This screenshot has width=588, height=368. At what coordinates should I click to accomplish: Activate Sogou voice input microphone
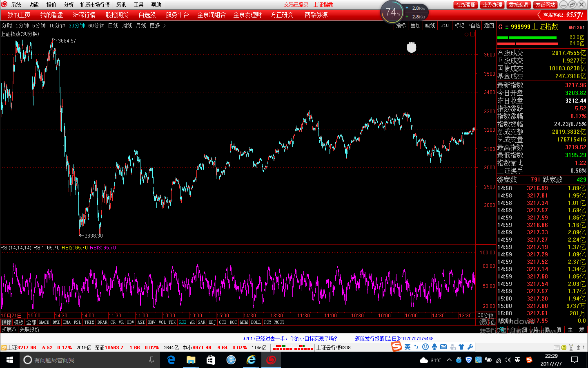coord(434,347)
